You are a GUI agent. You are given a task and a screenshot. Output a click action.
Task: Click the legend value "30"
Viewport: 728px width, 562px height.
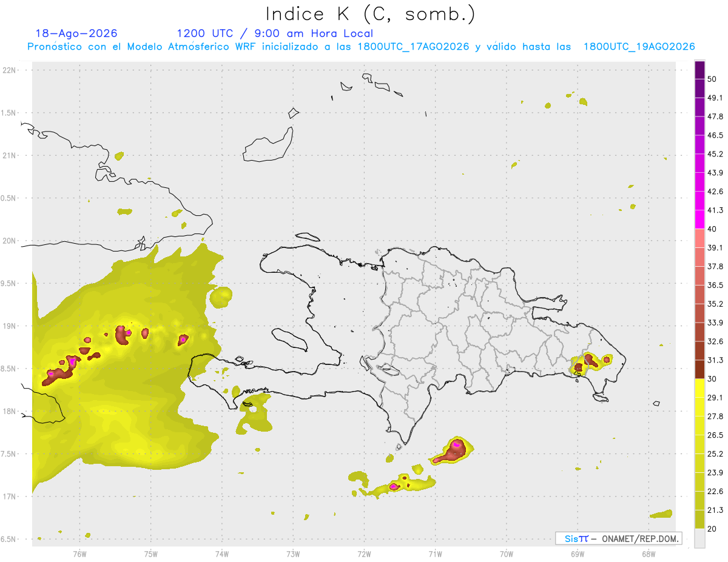pos(712,379)
